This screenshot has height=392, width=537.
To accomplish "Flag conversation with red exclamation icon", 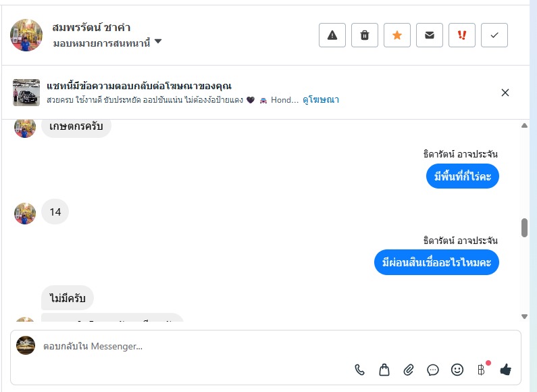I will (x=462, y=35).
